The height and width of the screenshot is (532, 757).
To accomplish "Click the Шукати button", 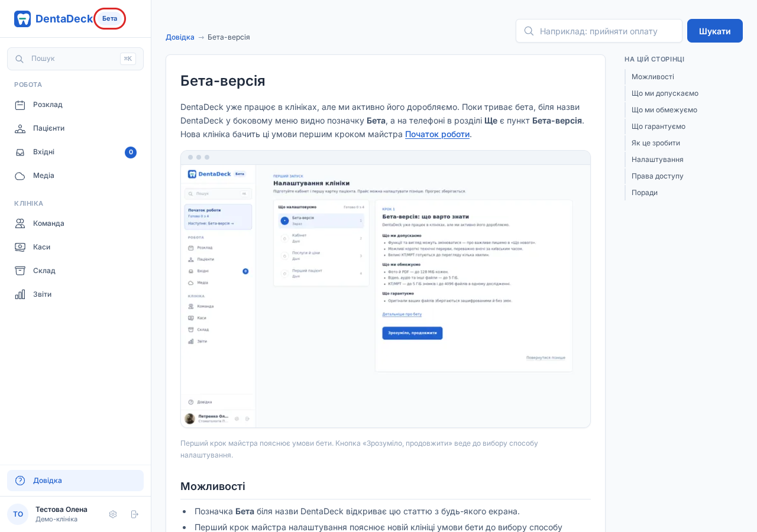I will (x=715, y=31).
